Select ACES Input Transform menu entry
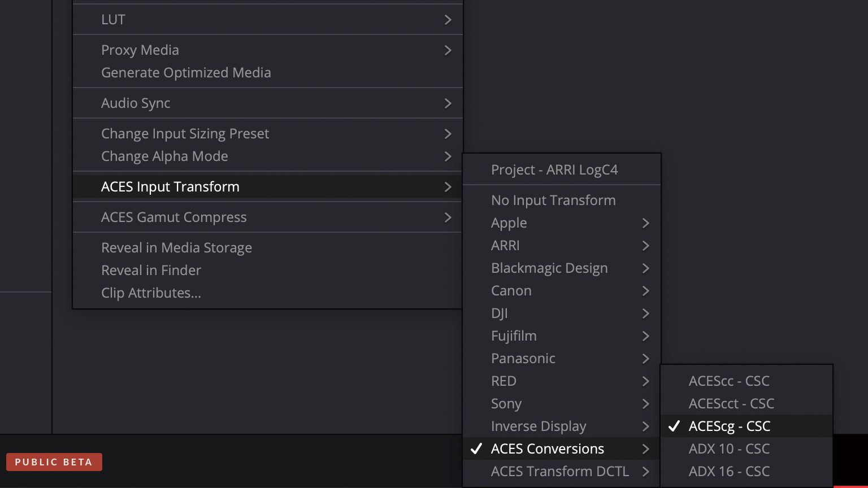The width and height of the screenshot is (868, 488). 268,187
